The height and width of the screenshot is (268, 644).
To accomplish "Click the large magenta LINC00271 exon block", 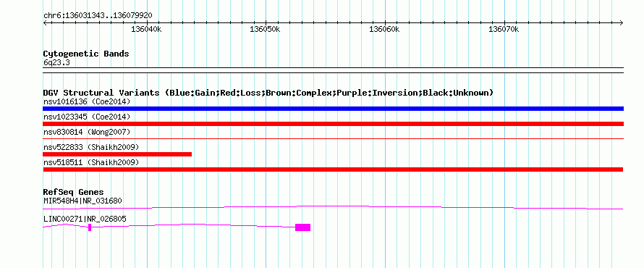I will 302,227.
